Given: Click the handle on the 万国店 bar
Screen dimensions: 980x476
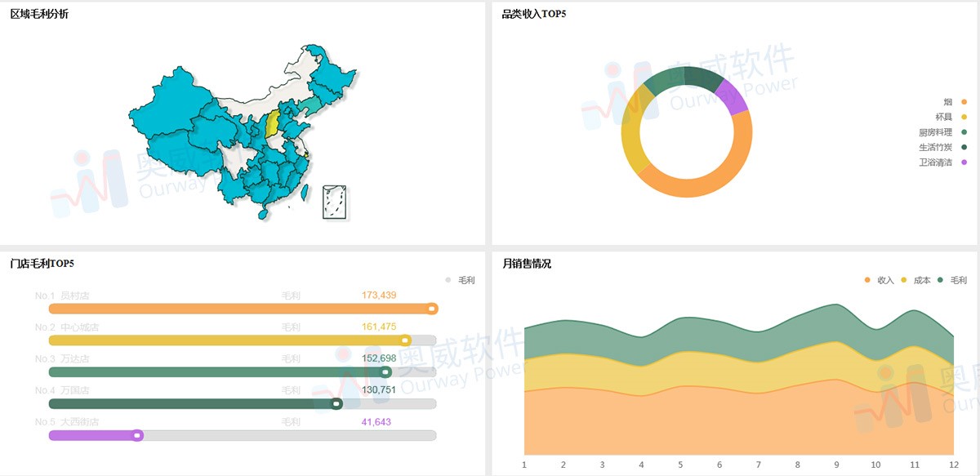Looking at the screenshot, I should (336, 403).
